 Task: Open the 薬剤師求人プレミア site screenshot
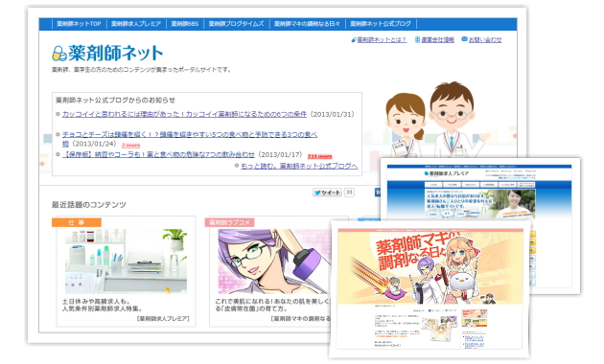(479, 193)
